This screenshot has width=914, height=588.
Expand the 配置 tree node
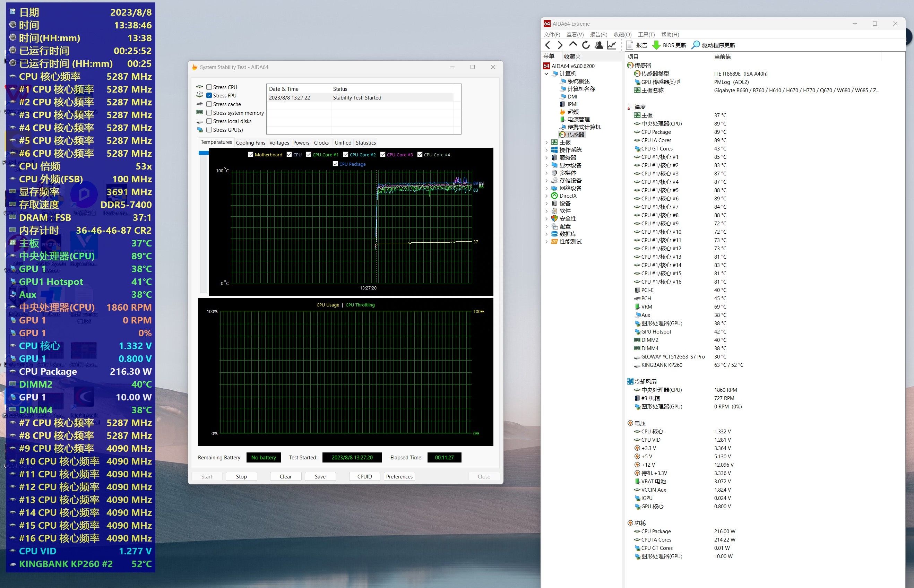pos(546,226)
